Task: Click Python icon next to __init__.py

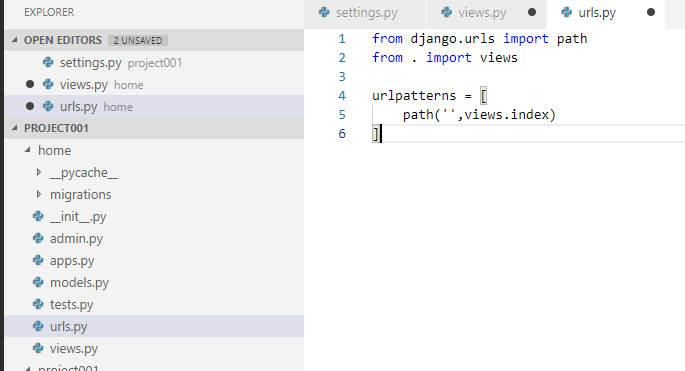Action: click(38, 216)
